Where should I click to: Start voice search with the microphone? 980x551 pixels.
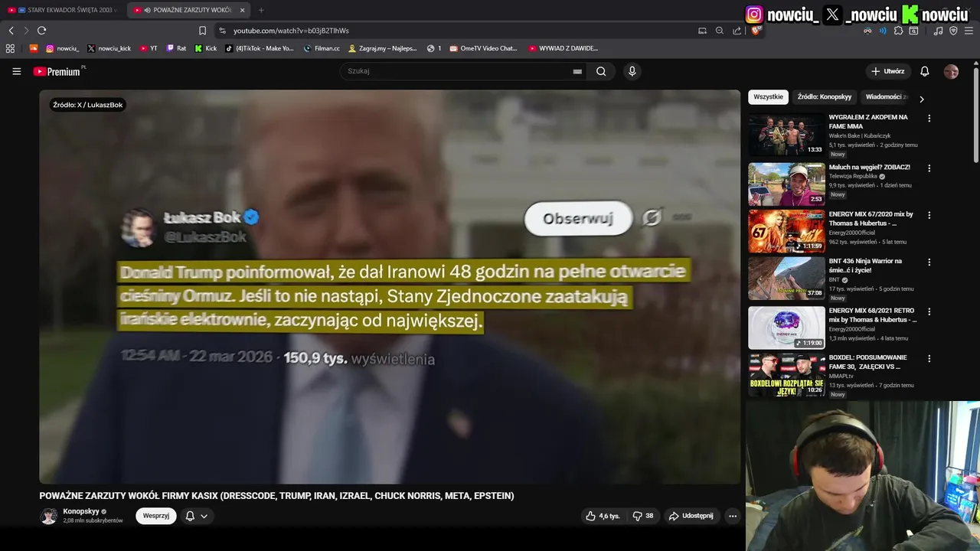coord(632,71)
